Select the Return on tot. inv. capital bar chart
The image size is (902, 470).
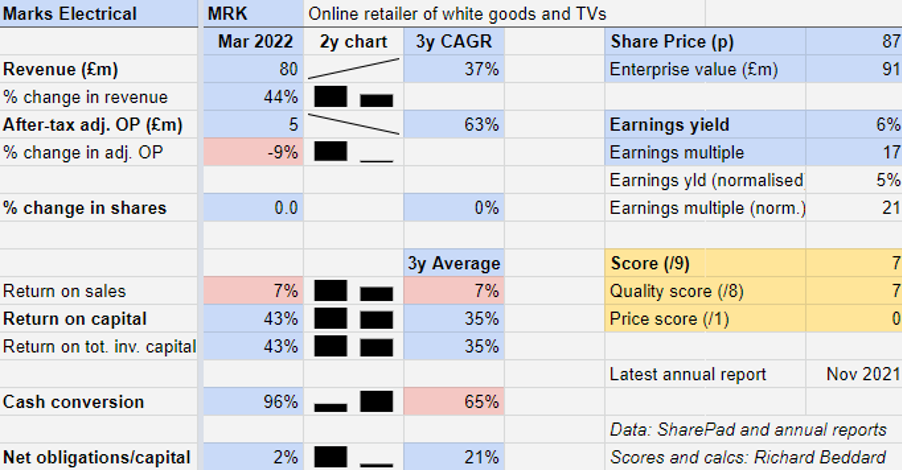click(x=353, y=346)
